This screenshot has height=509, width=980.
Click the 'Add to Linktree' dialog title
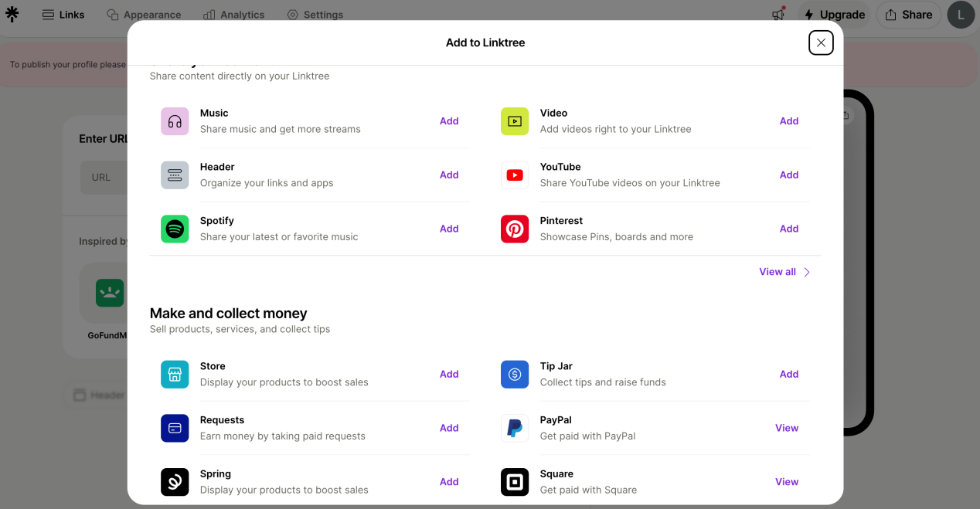point(485,42)
